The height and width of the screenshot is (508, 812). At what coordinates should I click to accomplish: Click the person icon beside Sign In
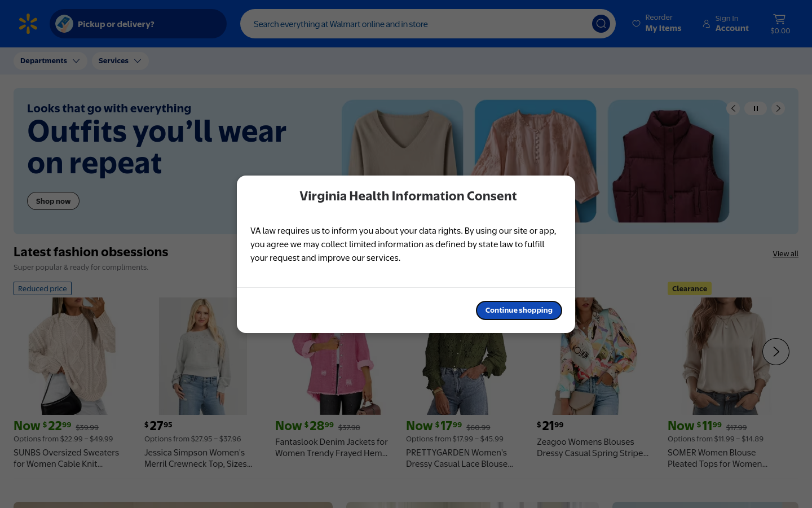(707, 24)
